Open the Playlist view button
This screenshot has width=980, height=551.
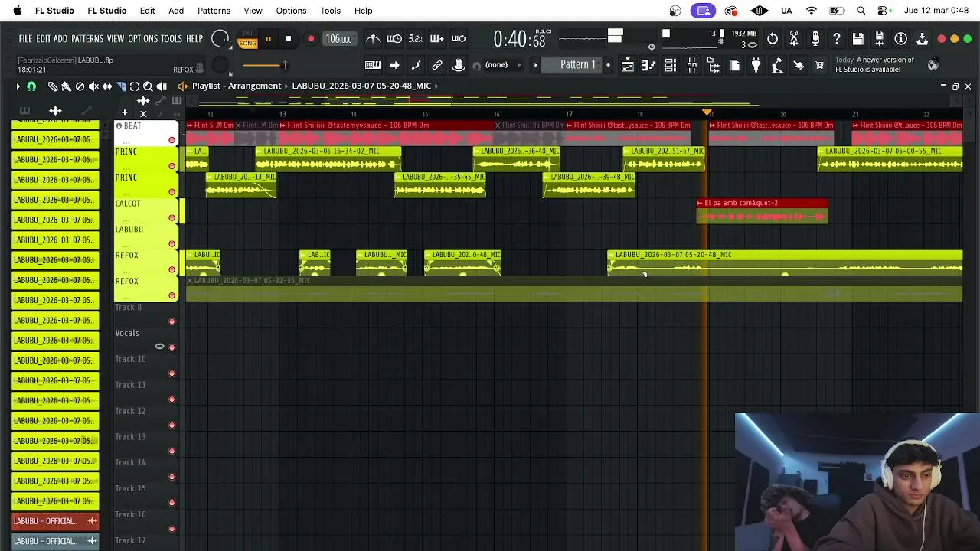[x=627, y=65]
